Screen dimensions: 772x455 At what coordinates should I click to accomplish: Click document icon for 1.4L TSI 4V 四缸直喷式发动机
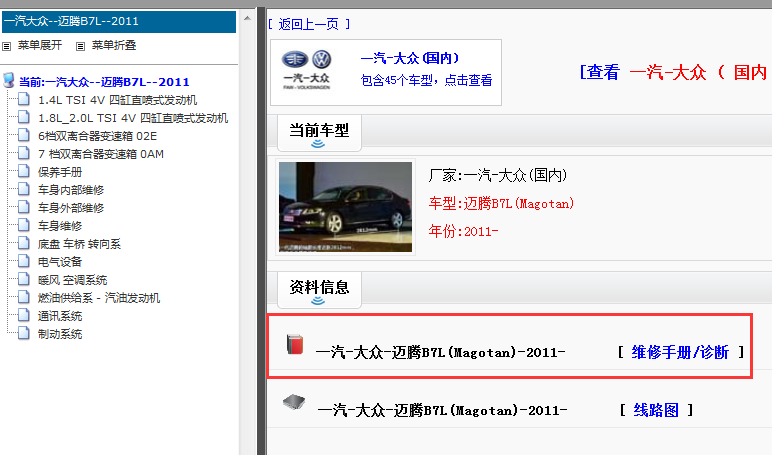click(24, 99)
